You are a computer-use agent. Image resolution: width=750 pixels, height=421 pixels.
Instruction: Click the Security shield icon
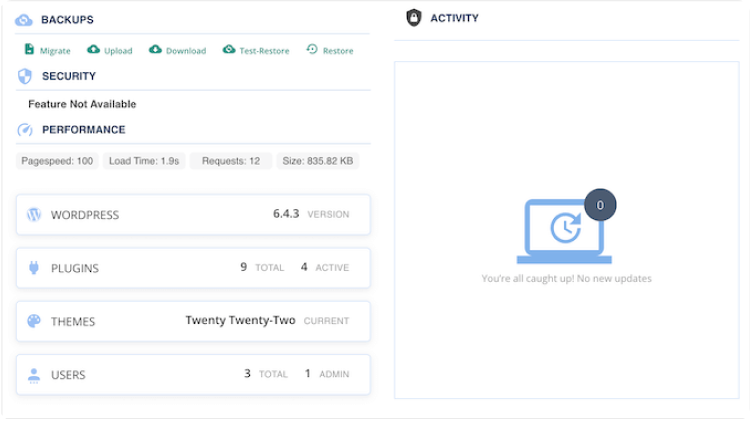(26, 76)
